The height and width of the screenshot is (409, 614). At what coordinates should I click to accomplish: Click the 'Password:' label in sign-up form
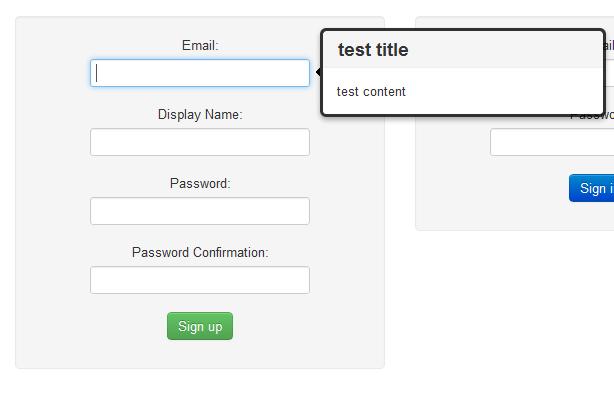pyautogui.click(x=200, y=183)
